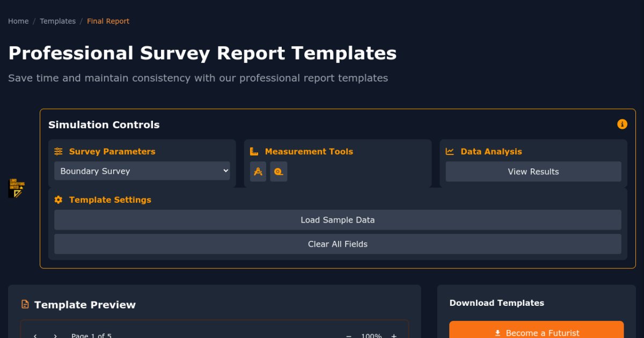
Task: Click the Load Sample Data button
Action: (x=338, y=220)
